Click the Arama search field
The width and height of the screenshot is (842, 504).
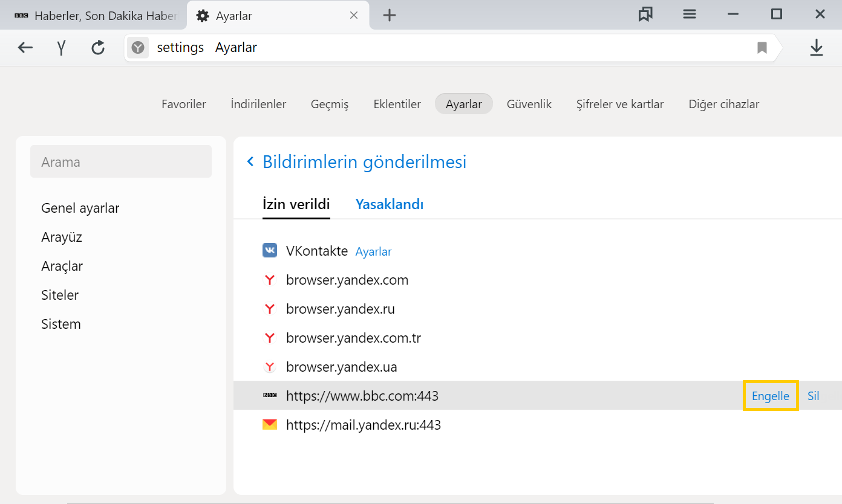(121, 161)
